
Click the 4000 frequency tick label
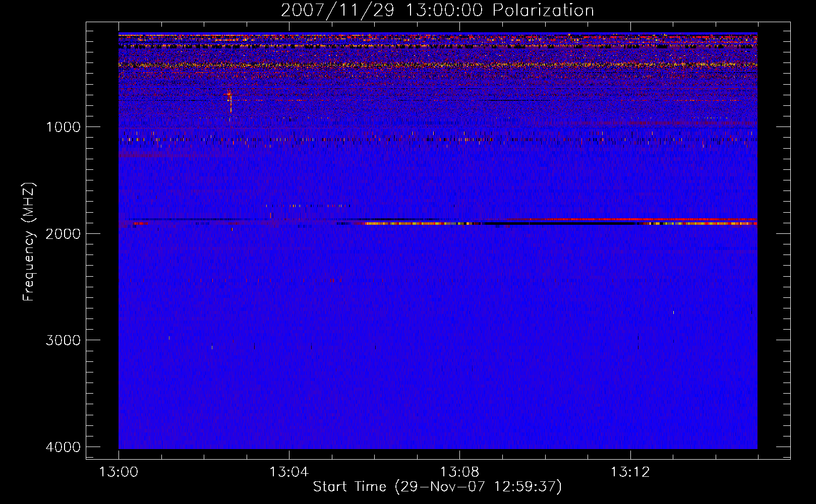click(63, 447)
